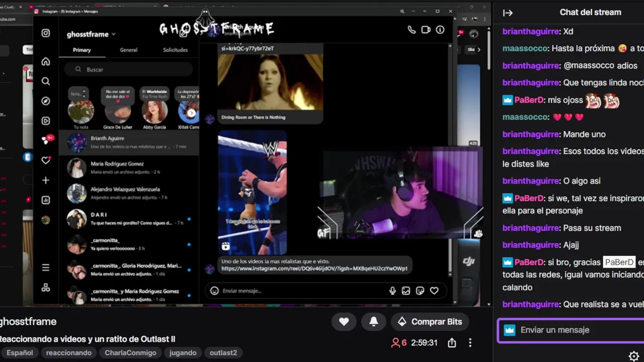Viewport: 644px width, 362px height.
Task: Open the Dining Room video preview
Action: [270, 83]
